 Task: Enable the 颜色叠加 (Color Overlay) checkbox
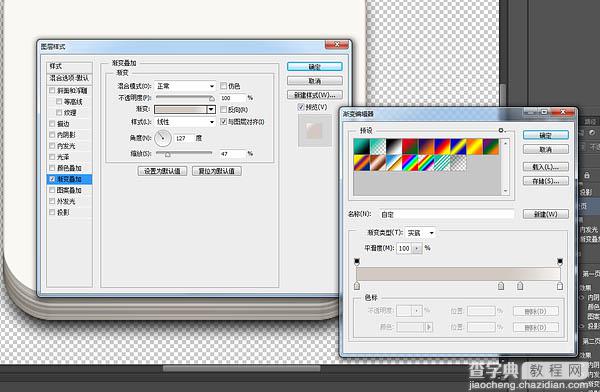click(52, 168)
